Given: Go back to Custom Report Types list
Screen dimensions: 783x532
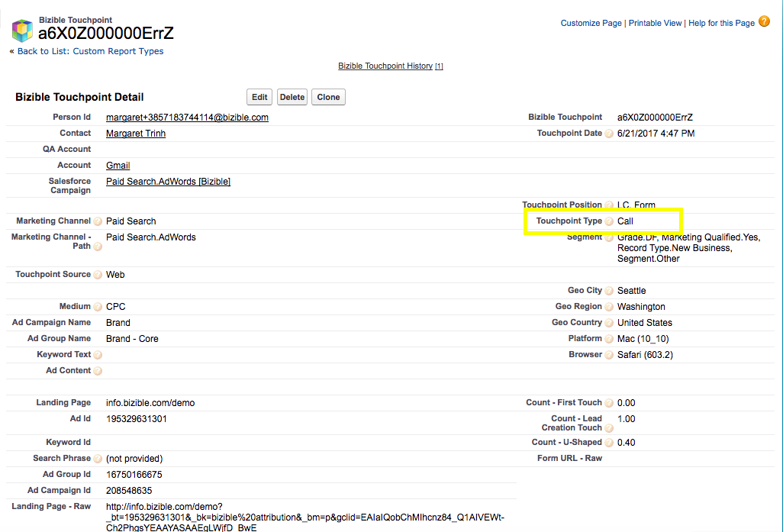Looking at the screenshot, I should (90, 51).
